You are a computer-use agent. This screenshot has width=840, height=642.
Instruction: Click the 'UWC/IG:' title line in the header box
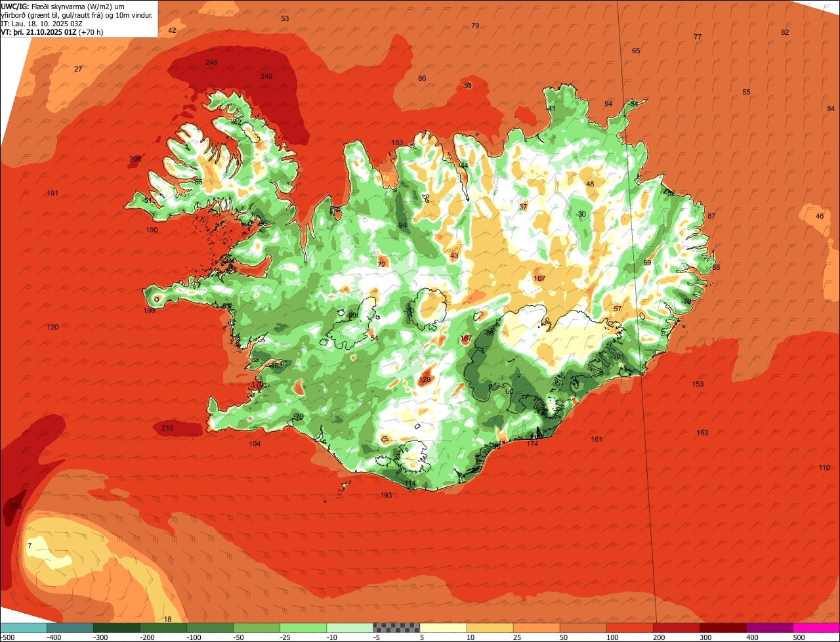63,6
